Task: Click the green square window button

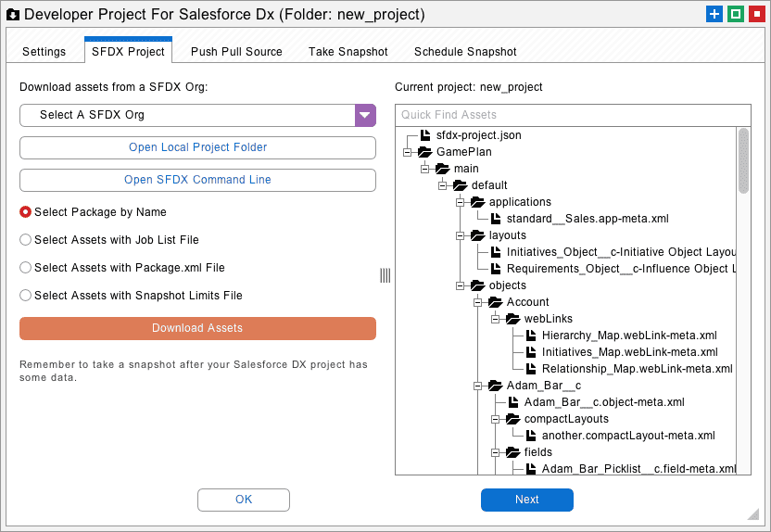Action: [x=736, y=14]
